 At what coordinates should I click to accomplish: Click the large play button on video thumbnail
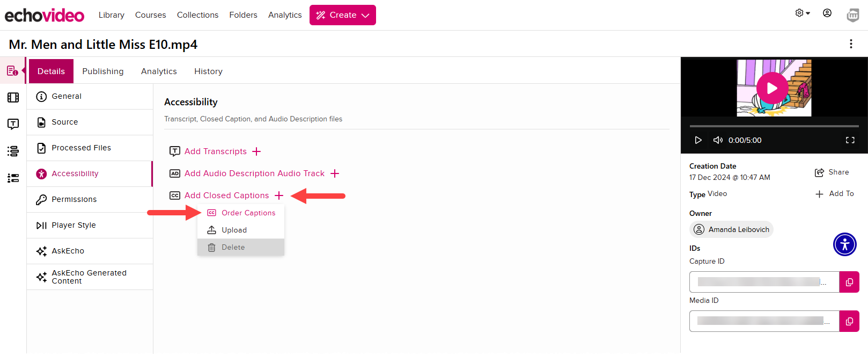[x=772, y=88]
